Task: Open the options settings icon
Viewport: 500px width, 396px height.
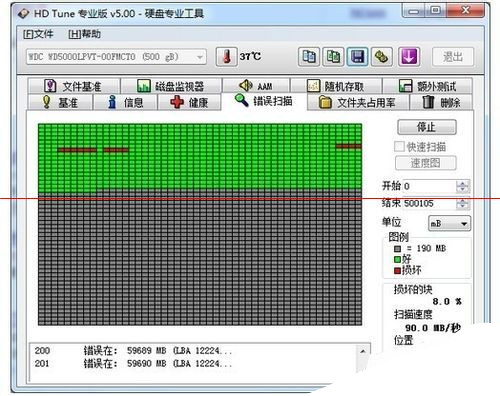Action: [x=382, y=57]
